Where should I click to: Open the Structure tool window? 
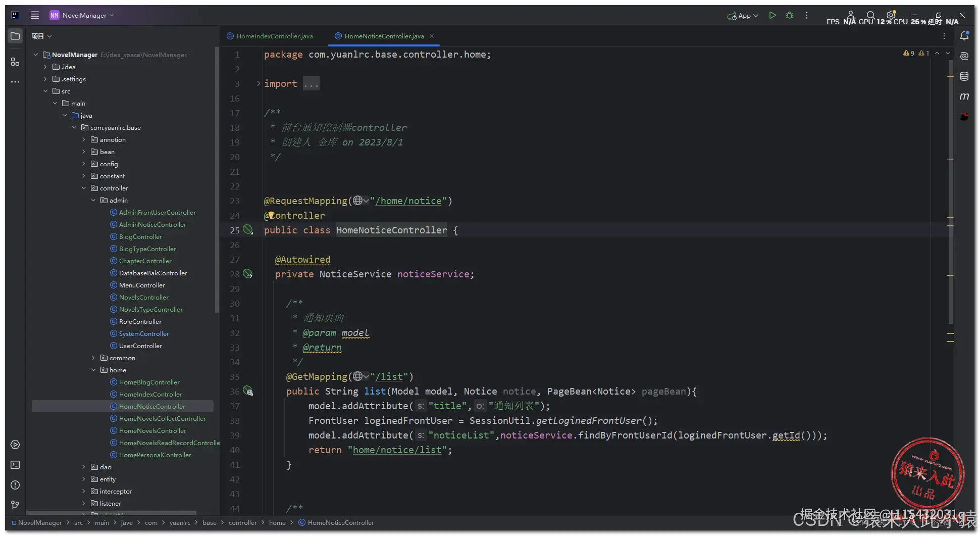pos(15,62)
